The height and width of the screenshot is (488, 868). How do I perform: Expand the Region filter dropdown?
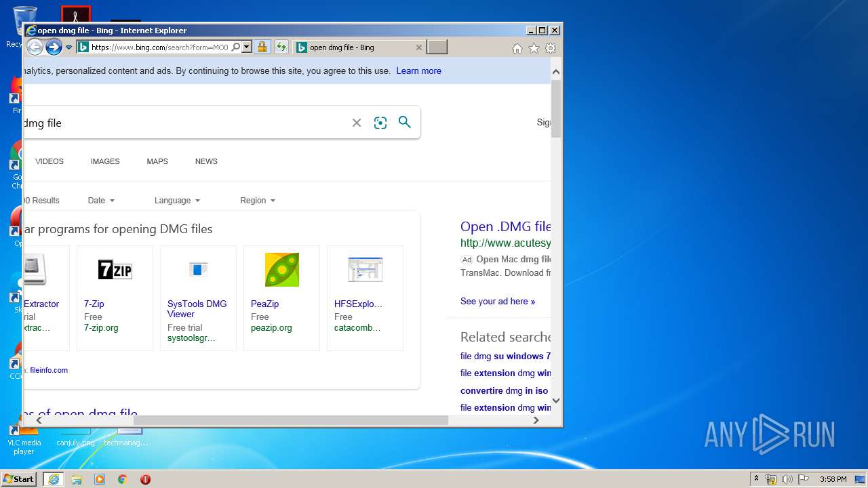(258, 201)
